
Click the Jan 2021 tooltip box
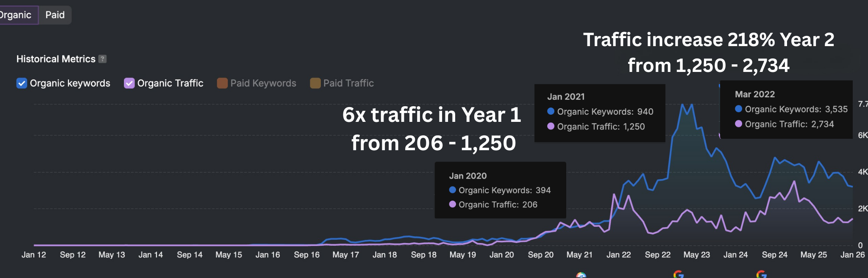pos(599,113)
